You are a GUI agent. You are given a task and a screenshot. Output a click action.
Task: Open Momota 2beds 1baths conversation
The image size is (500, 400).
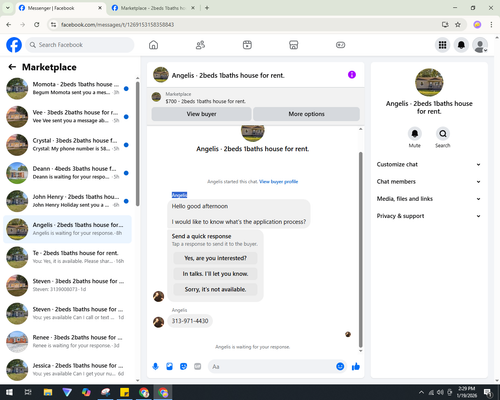click(67, 89)
